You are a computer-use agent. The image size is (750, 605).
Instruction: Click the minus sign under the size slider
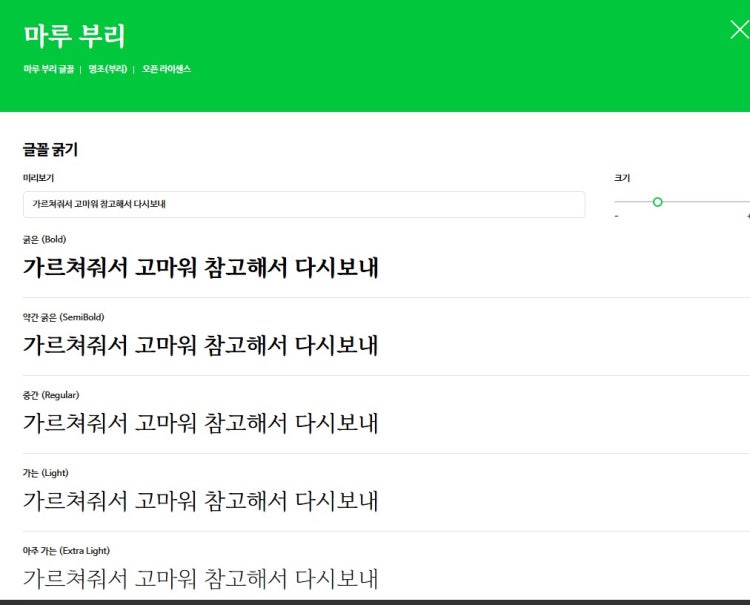pyautogui.click(x=617, y=217)
